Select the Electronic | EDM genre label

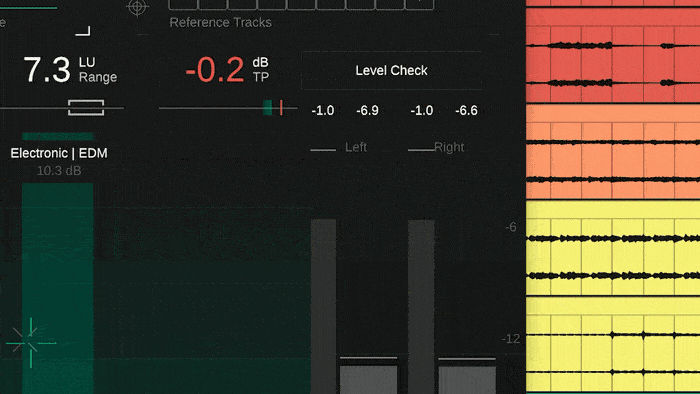coord(59,153)
